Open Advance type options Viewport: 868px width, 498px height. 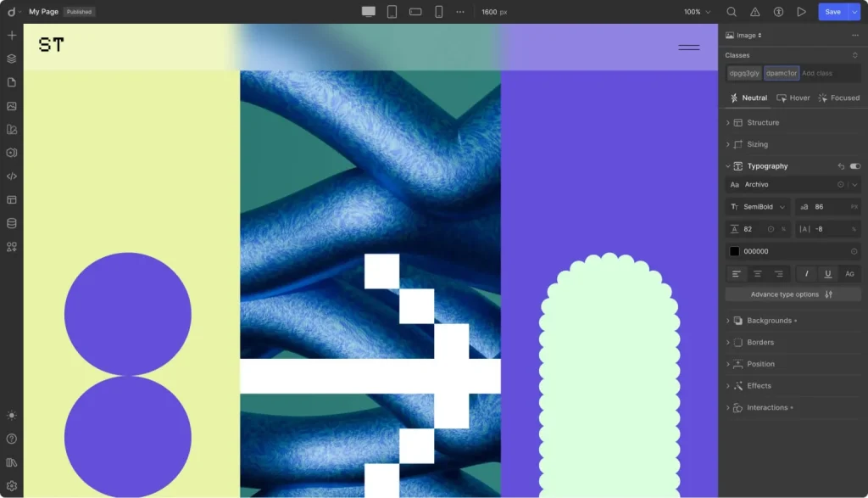pyautogui.click(x=793, y=294)
